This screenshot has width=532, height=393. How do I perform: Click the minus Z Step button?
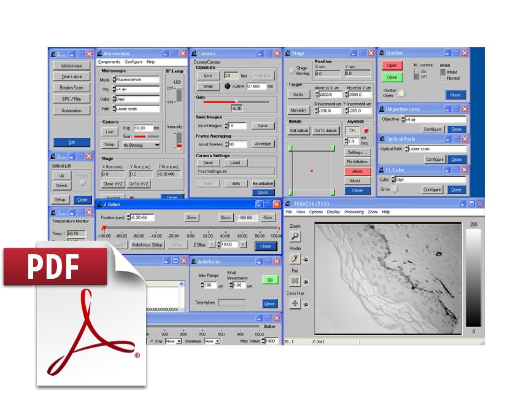(211, 244)
